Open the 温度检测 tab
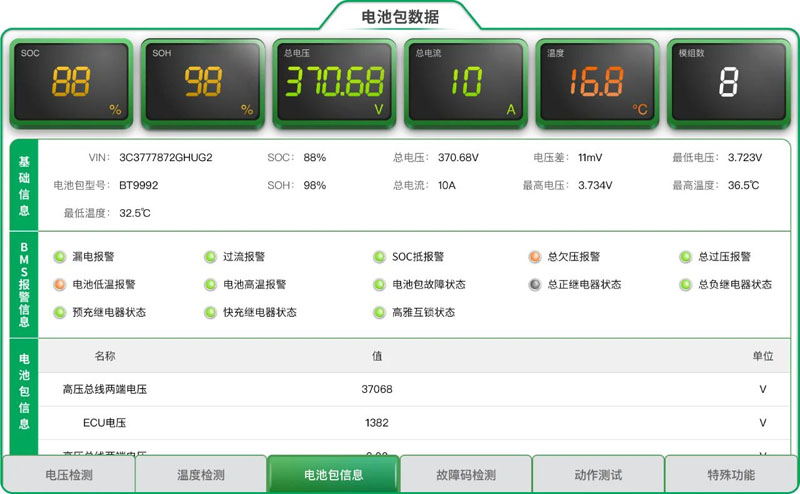This screenshot has height=494, width=800. [200, 475]
